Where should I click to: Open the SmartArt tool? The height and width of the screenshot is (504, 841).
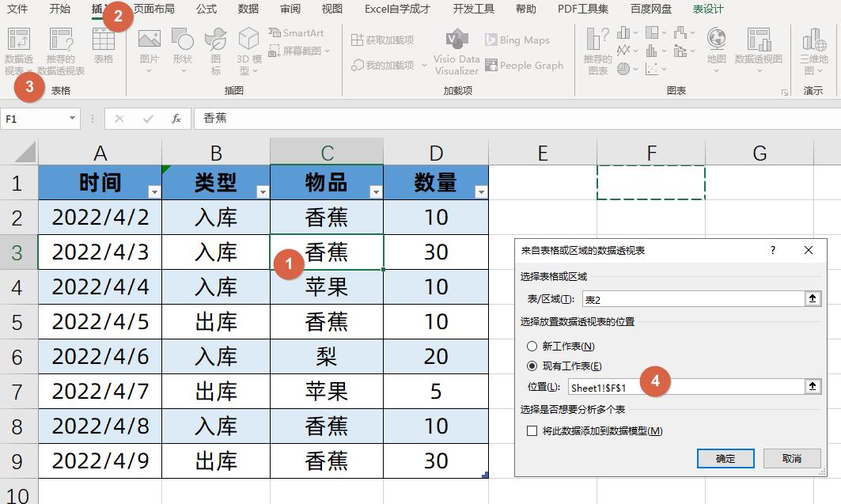click(x=297, y=33)
